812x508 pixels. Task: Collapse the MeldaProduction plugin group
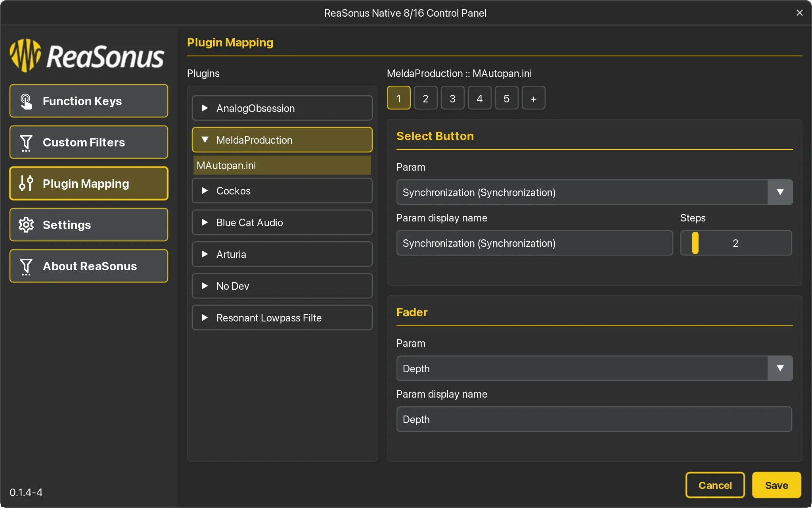tap(205, 140)
